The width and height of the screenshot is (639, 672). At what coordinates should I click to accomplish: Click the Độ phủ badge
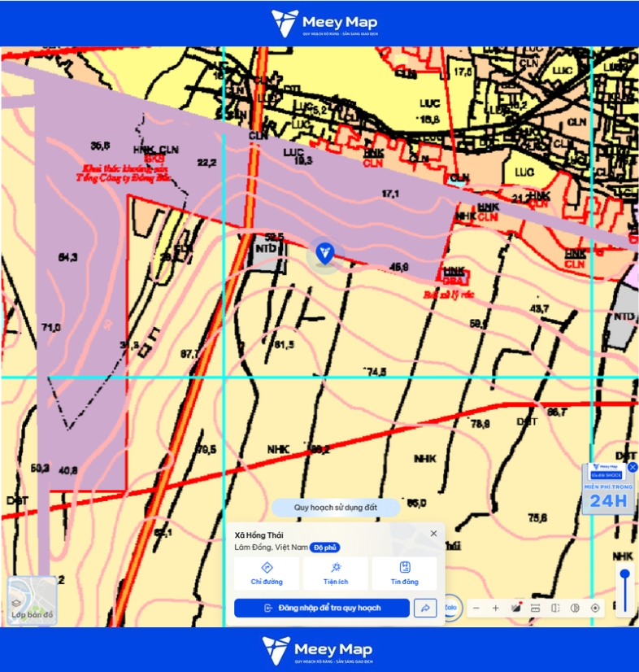[x=324, y=548]
